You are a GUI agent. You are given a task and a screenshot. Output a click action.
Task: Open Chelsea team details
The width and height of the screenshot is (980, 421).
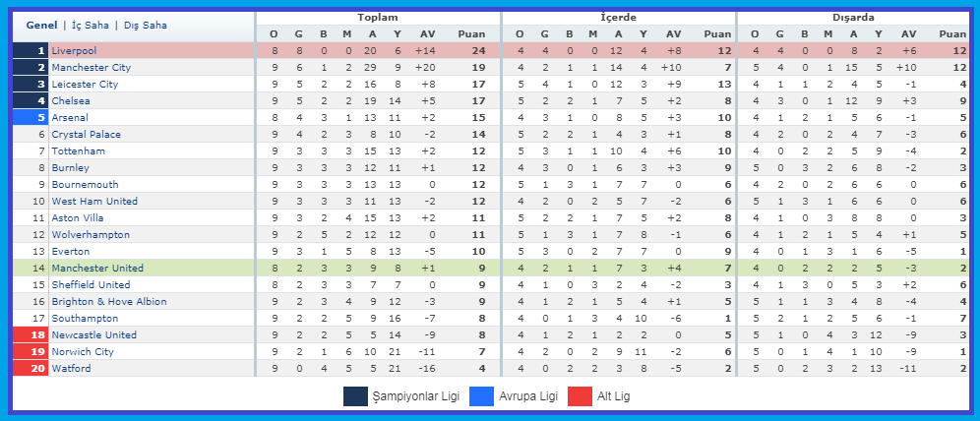(71, 100)
